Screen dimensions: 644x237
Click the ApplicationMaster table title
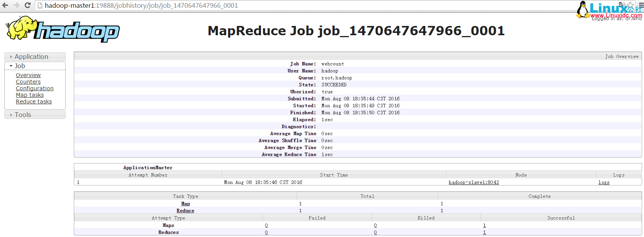coord(148,168)
